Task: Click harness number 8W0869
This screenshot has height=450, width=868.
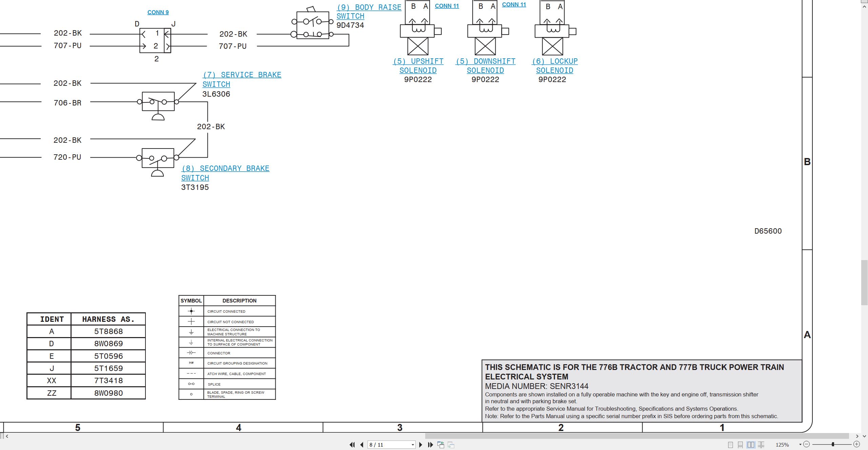Action: point(108,344)
